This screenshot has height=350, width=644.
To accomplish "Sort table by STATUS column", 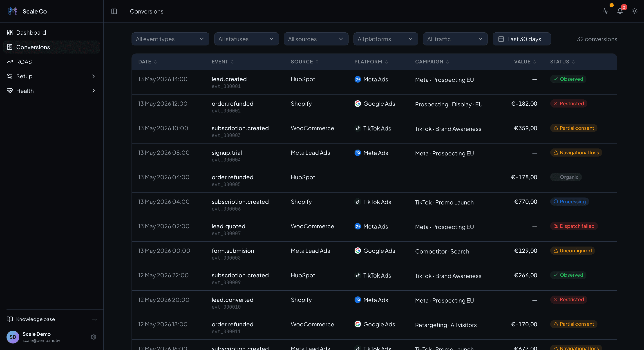I will coord(562,62).
